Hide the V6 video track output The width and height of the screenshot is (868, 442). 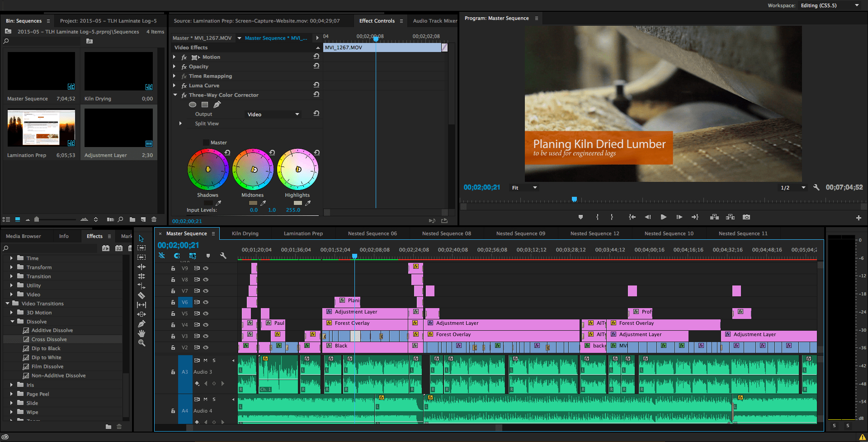point(206,302)
